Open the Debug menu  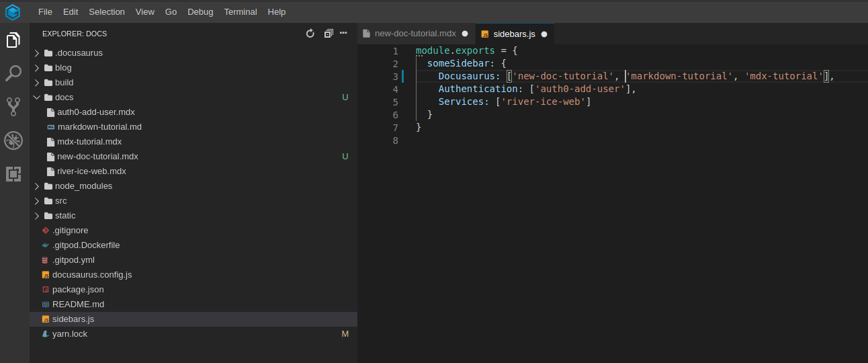pyautogui.click(x=200, y=12)
